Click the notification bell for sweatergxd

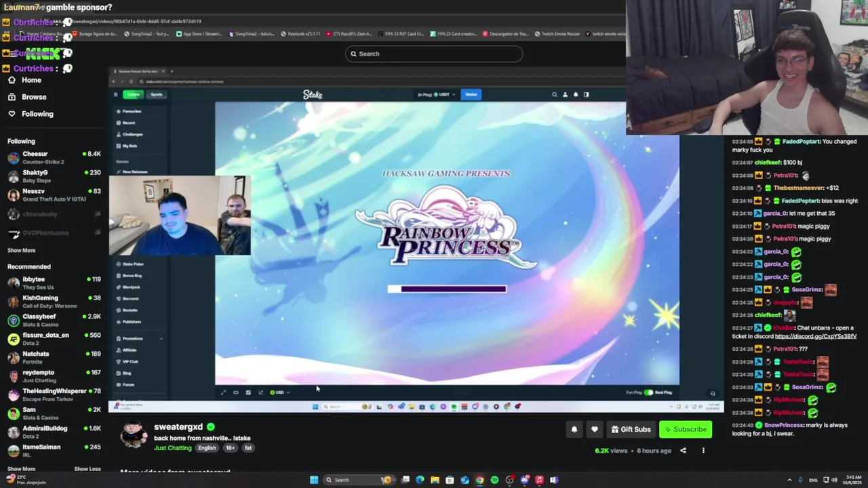pyautogui.click(x=574, y=429)
